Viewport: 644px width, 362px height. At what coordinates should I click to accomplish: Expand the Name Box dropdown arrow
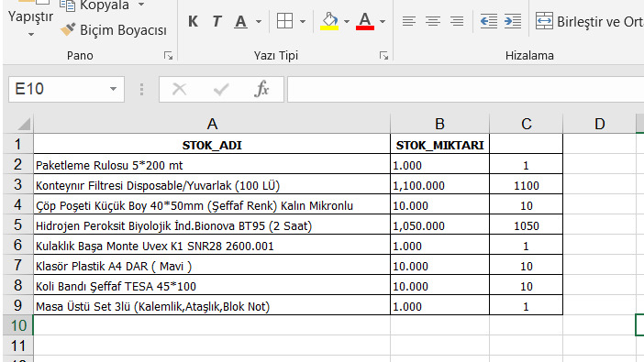point(113,89)
